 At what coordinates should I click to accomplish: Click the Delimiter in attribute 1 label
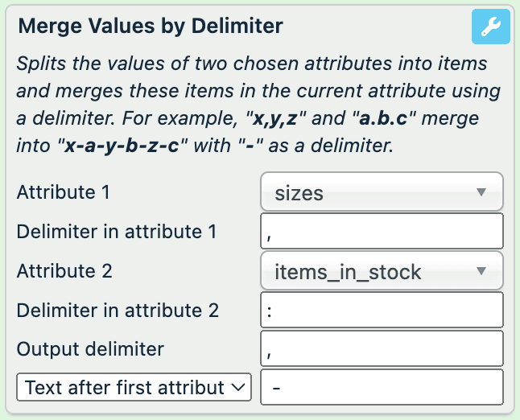(x=117, y=232)
